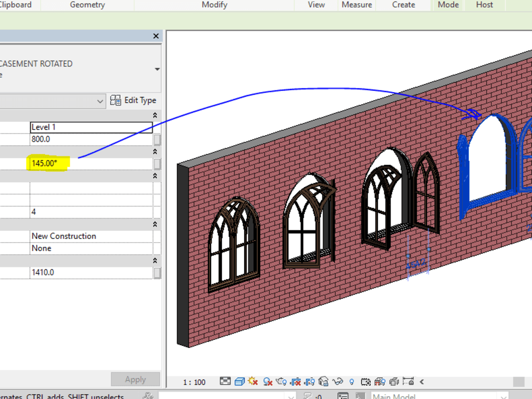Viewport: 532px width, 399px height.
Task: Switch to the Modify ribbon tab
Action: (214, 5)
